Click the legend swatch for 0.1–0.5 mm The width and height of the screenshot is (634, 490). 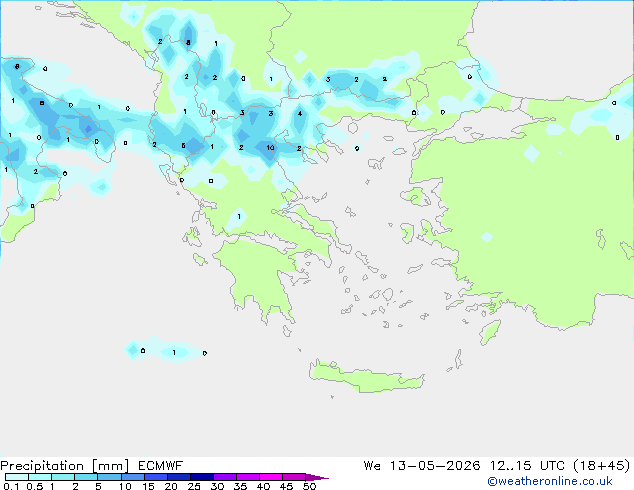tap(17, 477)
